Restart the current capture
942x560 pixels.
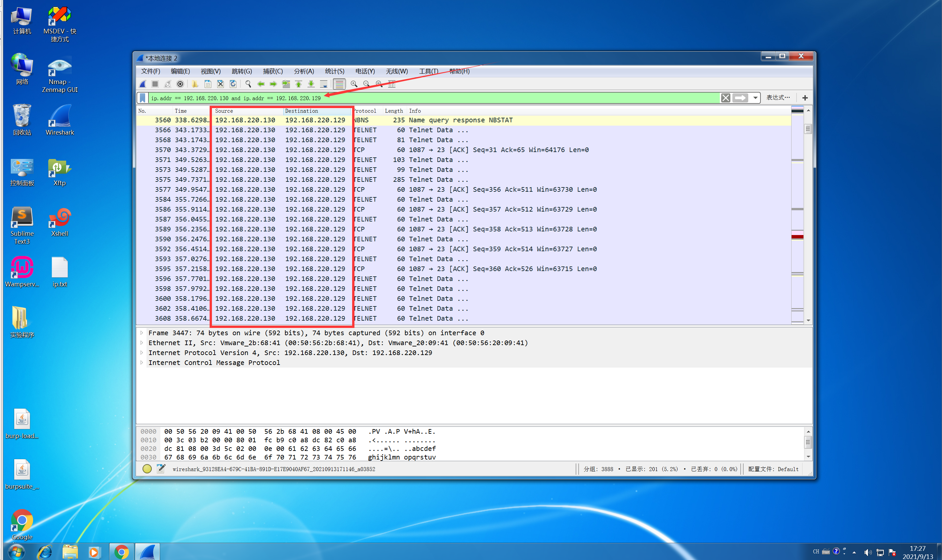coord(168,84)
